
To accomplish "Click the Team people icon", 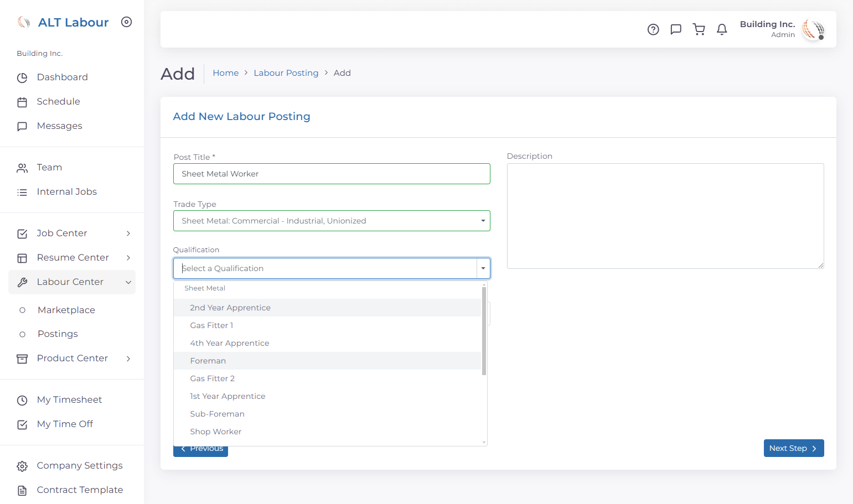I will (22, 168).
